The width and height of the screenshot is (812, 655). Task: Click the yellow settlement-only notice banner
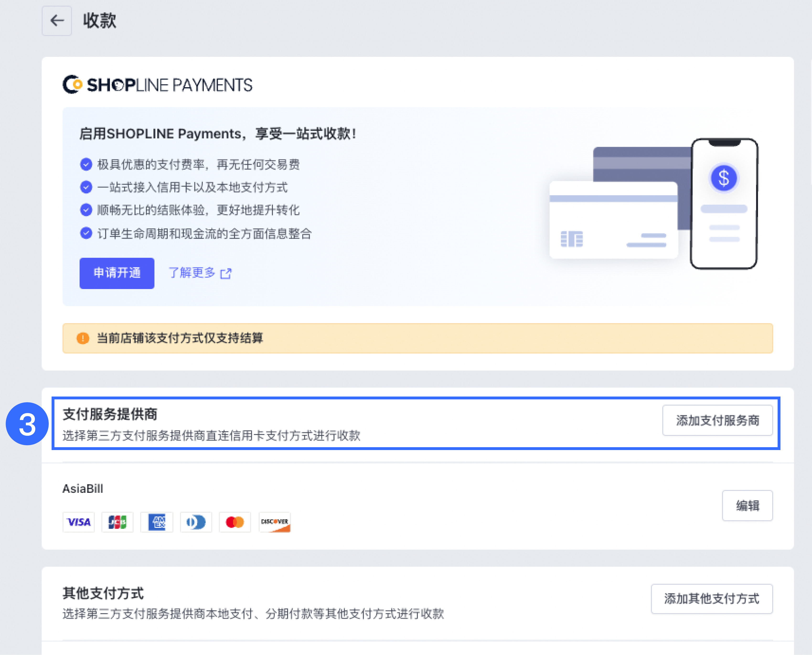click(x=417, y=338)
